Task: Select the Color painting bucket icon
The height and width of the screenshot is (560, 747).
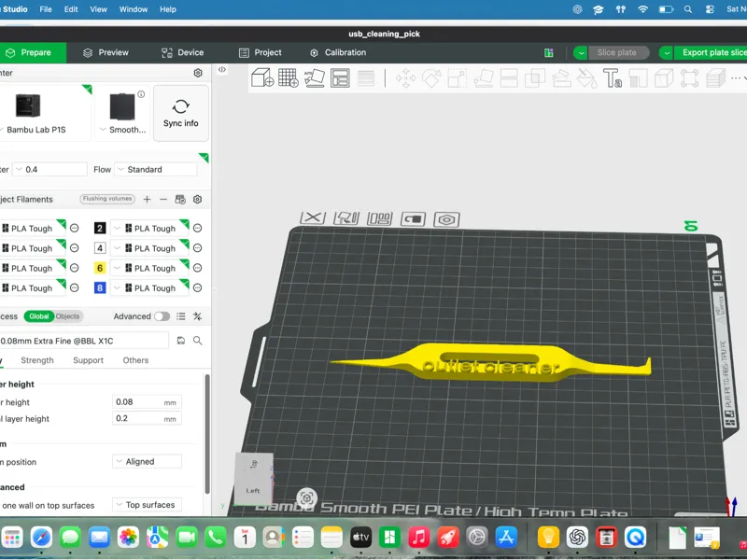Action: [x=587, y=78]
